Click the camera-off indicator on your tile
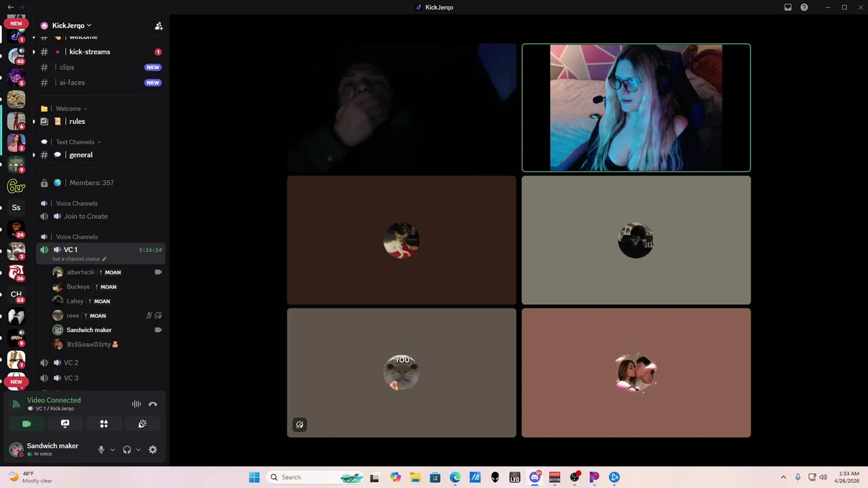 [300, 425]
